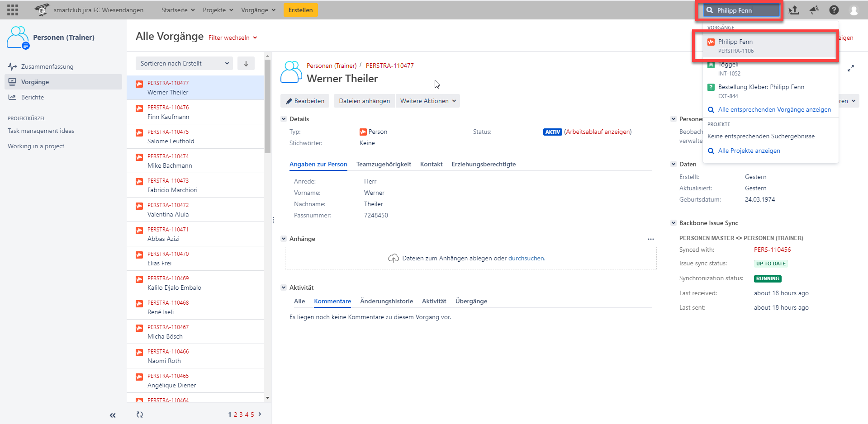868x424 pixels.
Task: Collapse the Details section
Action: click(284, 119)
